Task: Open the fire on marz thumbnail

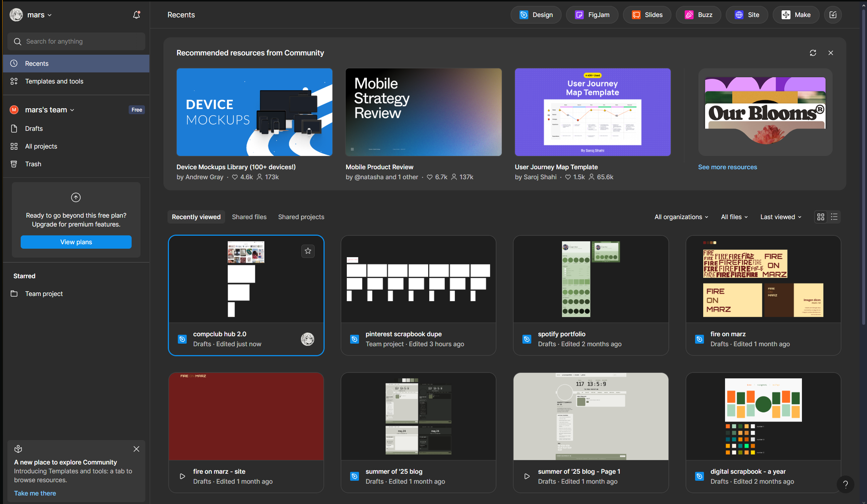Action: [763, 279]
